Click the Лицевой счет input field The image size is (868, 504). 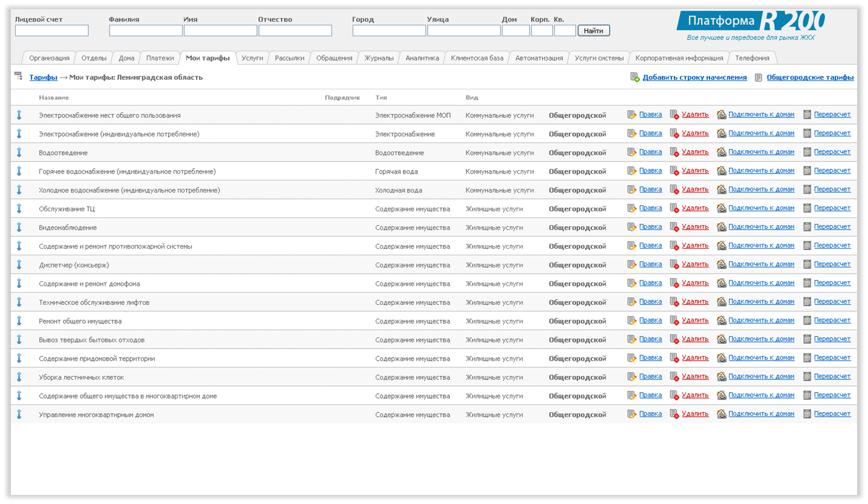click(52, 30)
